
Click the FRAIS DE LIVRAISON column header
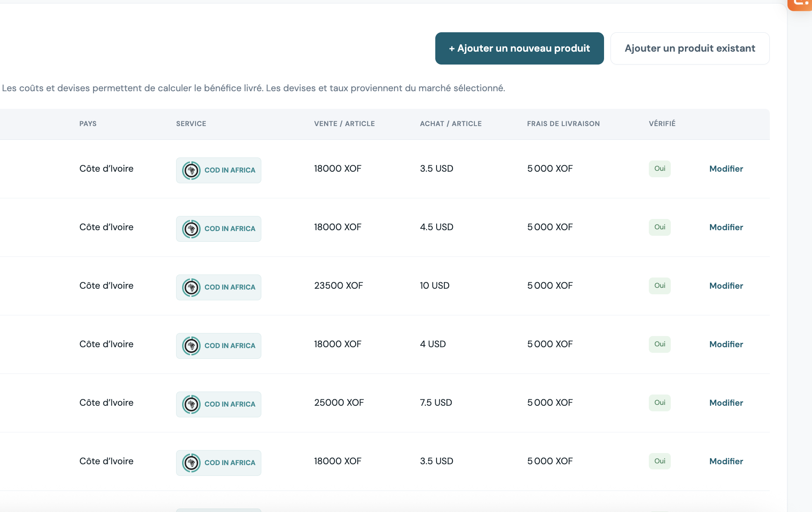click(563, 123)
